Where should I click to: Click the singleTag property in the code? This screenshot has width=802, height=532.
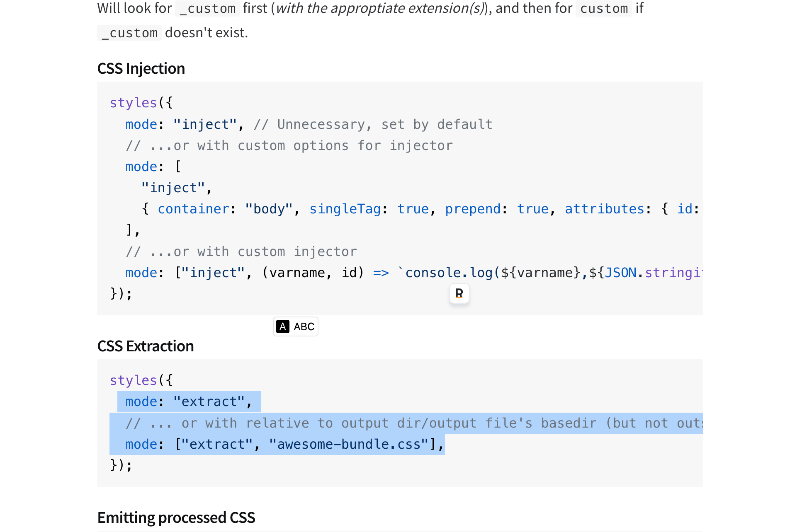click(x=345, y=209)
